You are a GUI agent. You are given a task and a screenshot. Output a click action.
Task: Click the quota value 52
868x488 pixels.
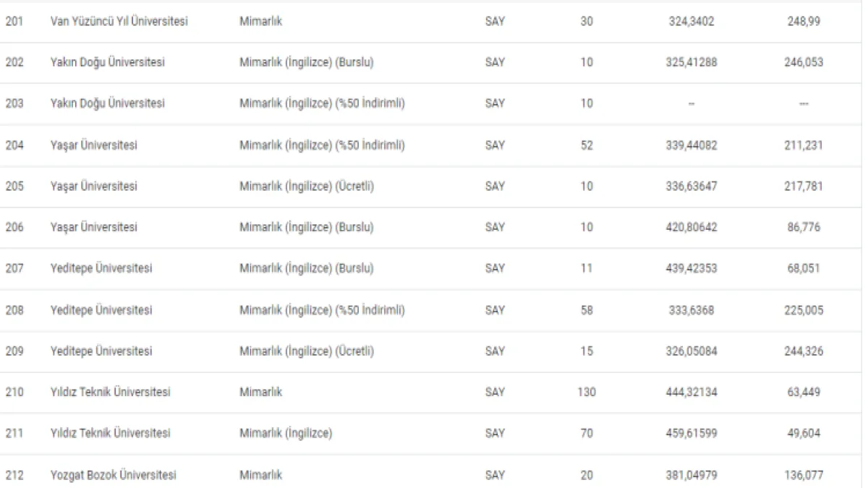[x=587, y=145]
